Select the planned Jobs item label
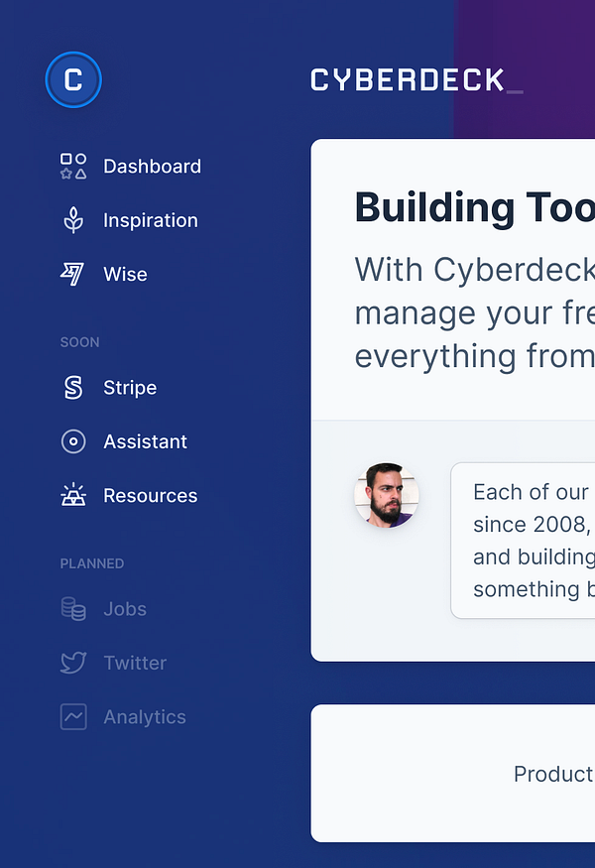 pyautogui.click(x=125, y=609)
